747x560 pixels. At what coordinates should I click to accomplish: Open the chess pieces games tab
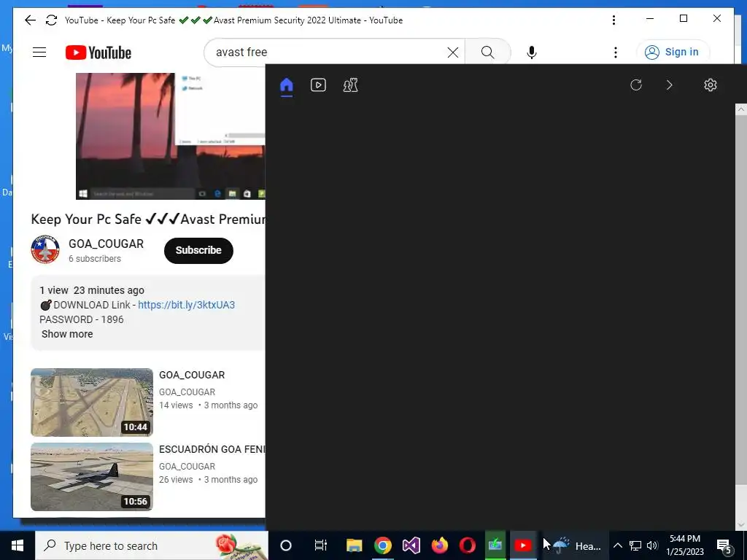click(351, 85)
